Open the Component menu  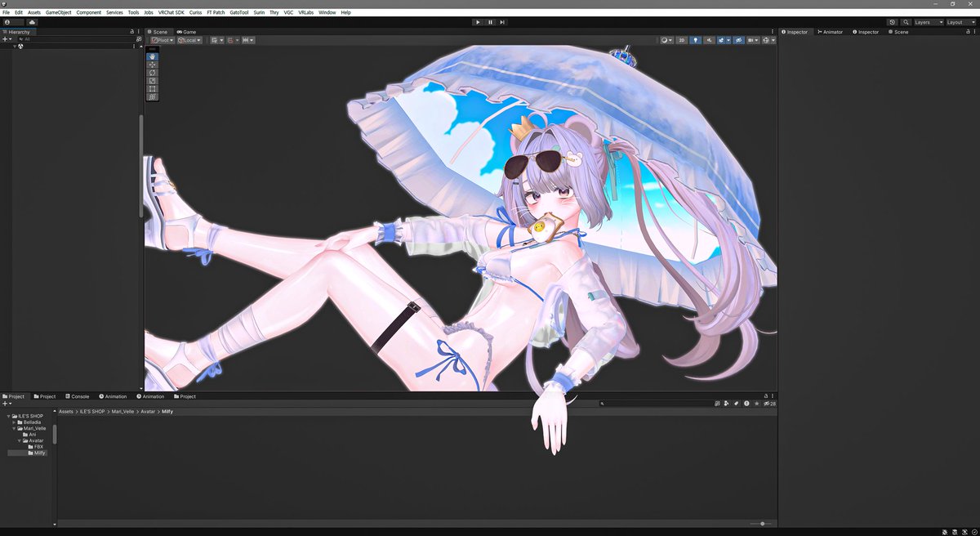(x=89, y=12)
